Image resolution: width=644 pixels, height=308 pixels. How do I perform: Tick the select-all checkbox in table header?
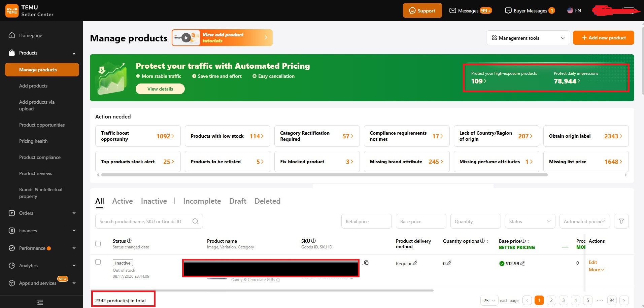(98, 244)
